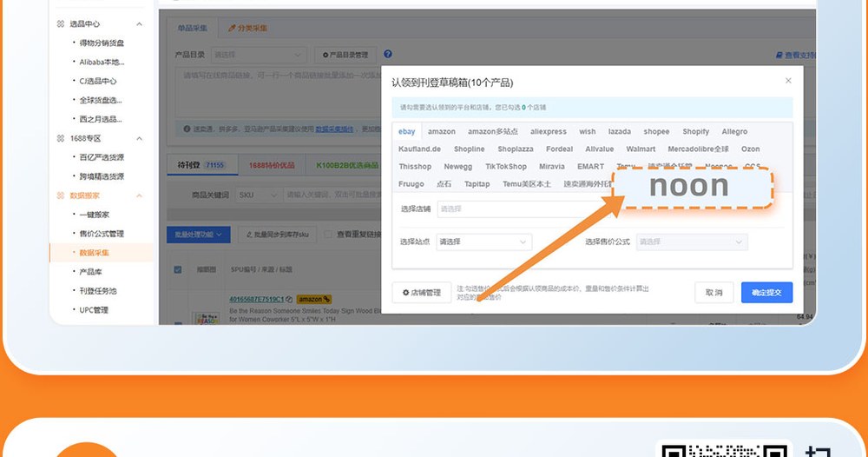Toggle the table header select-all checkbox
Screen dimensions: 868x457
(x=178, y=269)
